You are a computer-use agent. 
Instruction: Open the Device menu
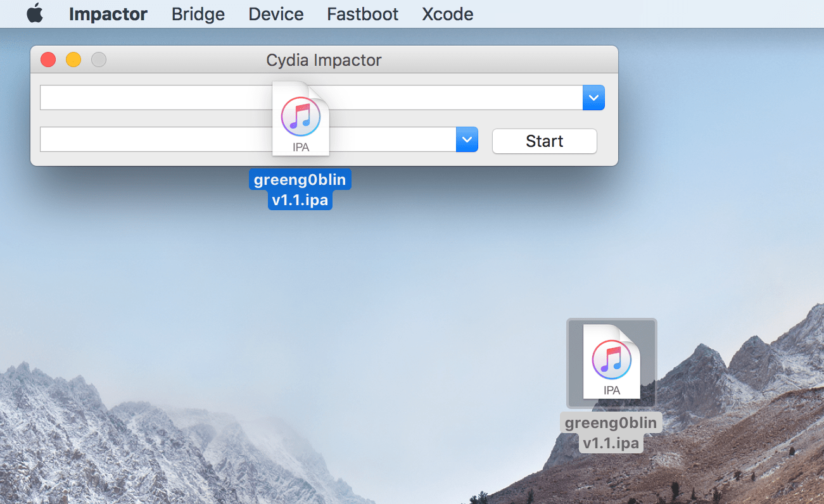pos(276,14)
